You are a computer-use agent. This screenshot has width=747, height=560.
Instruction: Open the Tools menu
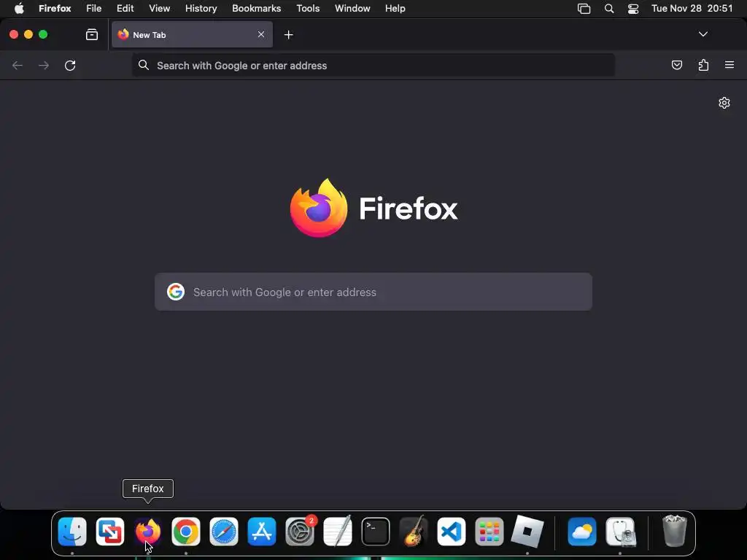pyautogui.click(x=308, y=9)
